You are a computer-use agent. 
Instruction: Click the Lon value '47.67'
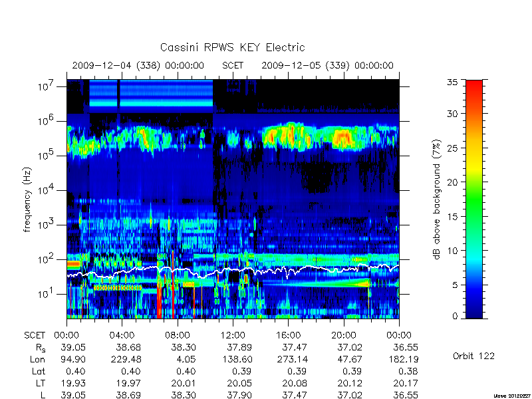coord(350,360)
